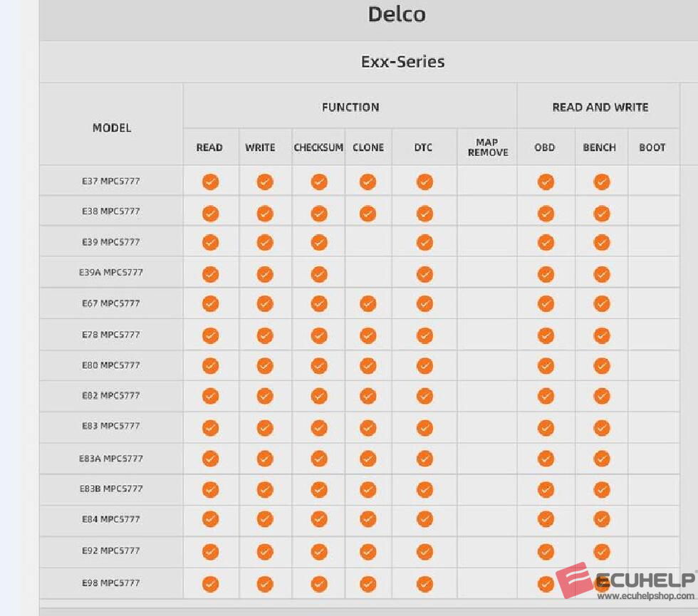Click the READ AND WRITE group header
The width and height of the screenshot is (698, 616).
pyautogui.click(x=600, y=108)
